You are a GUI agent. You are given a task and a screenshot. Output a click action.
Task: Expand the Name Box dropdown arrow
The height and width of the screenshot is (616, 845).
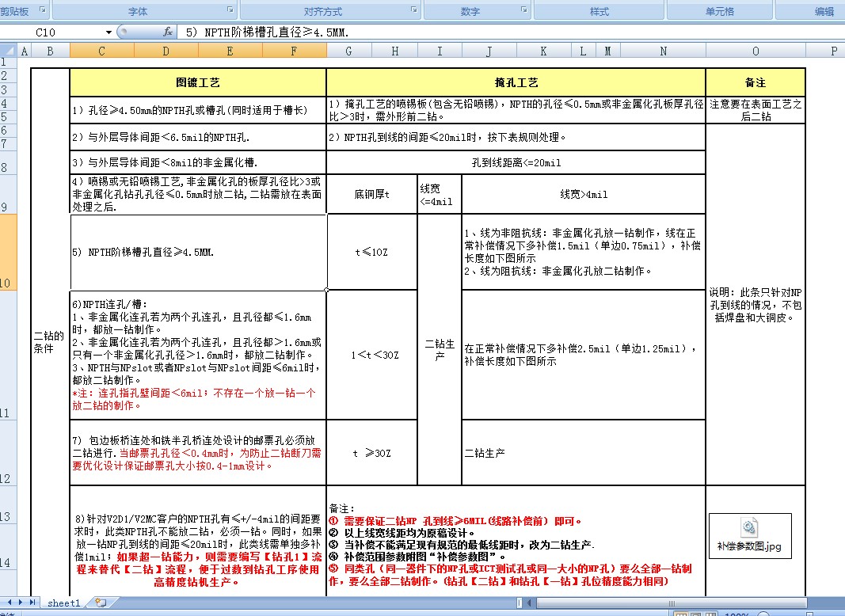tap(108, 32)
